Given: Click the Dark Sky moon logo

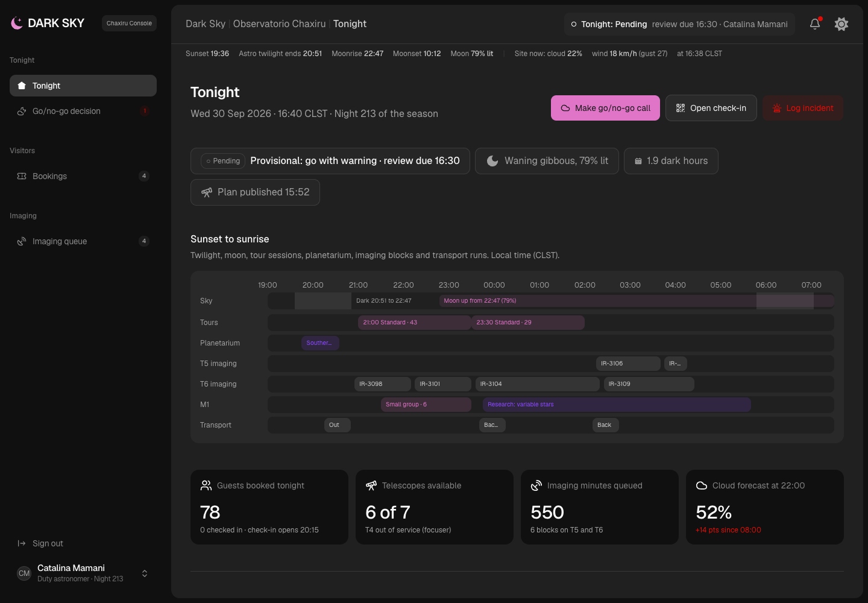Looking at the screenshot, I should [17, 23].
